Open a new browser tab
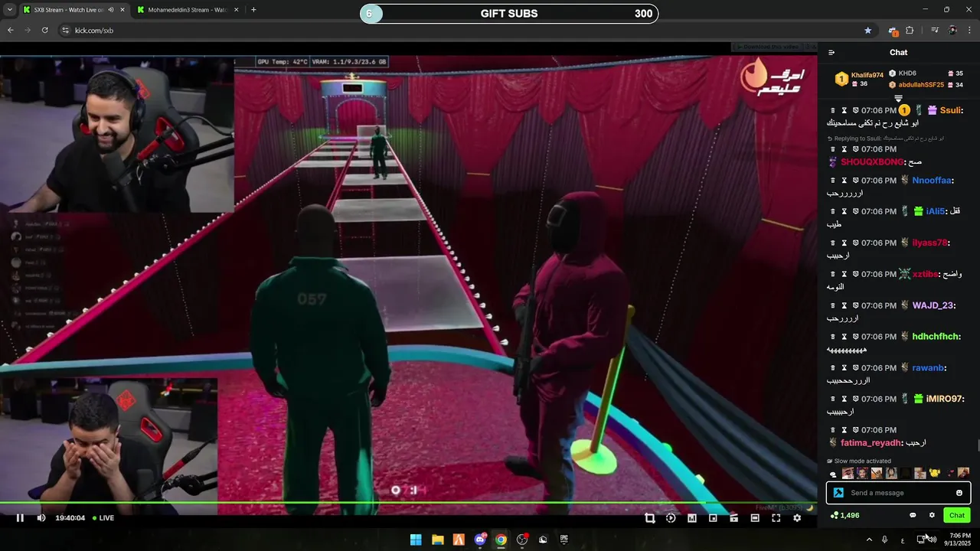980x551 pixels. click(253, 10)
